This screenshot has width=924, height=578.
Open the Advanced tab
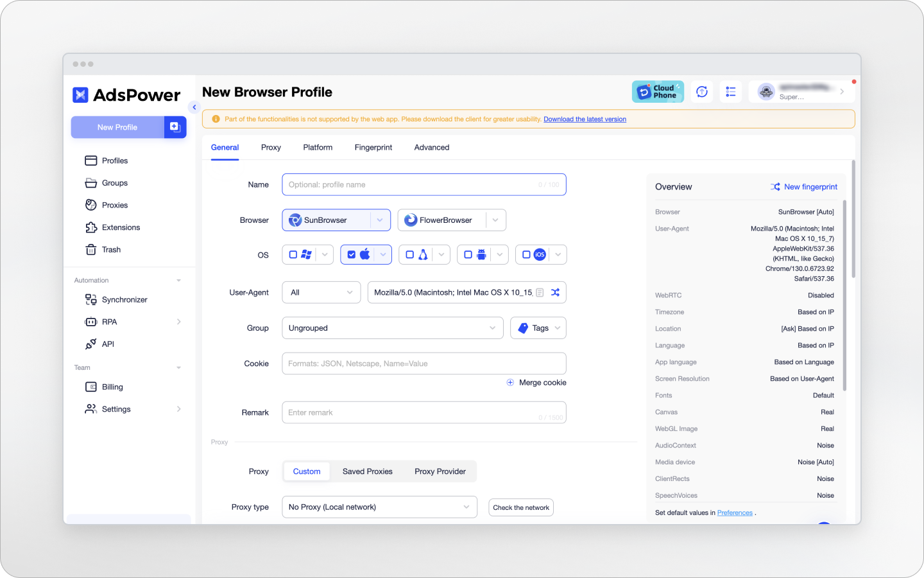431,147
